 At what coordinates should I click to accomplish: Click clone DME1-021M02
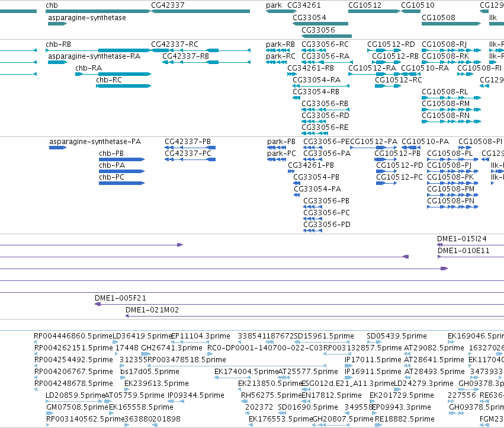pos(314,316)
